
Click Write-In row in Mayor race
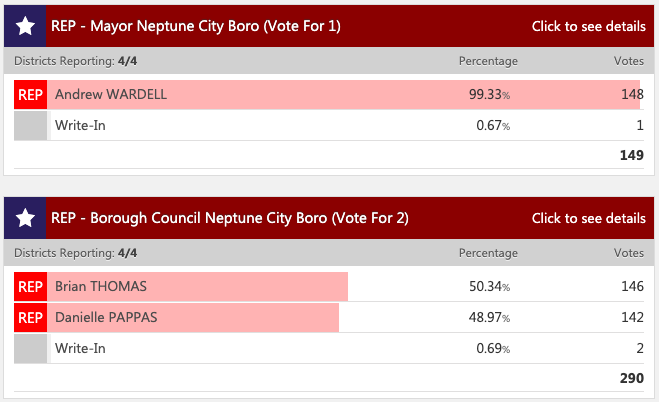pos(329,126)
